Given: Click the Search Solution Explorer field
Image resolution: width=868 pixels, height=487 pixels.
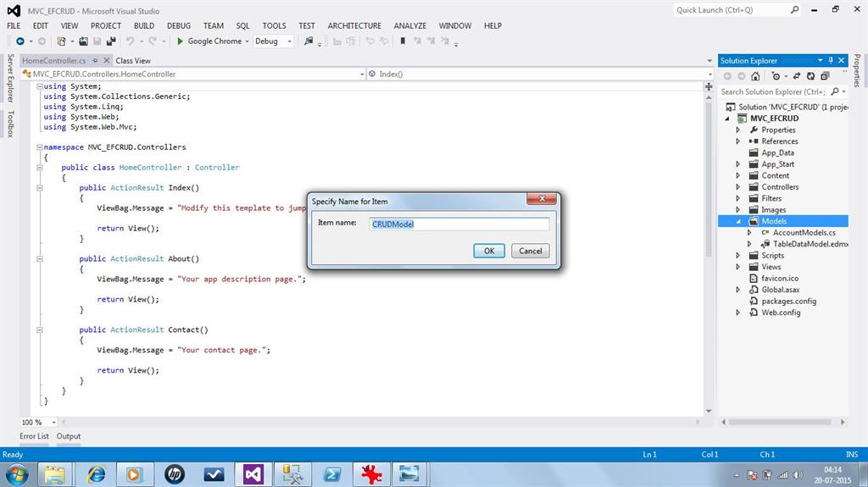Looking at the screenshot, I should [x=773, y=91].
